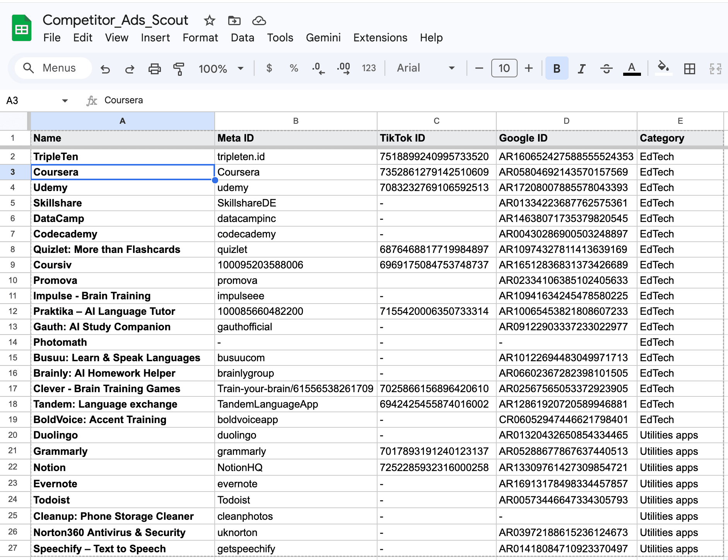This screenshot has width=728, height=560.
Task: Open the fill color picker
Action: click(664, 68)
